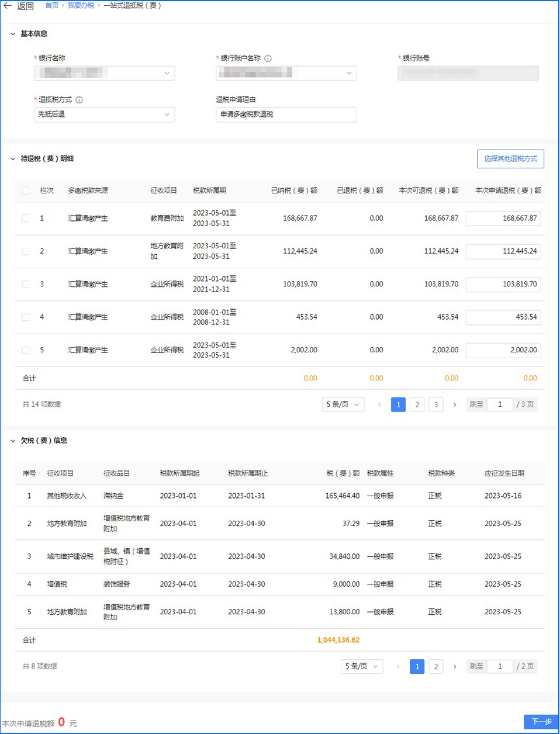Click the 选择其他退税方式 button
The height and width of the screenshot is (734, 560).
(x=510, y=159)
